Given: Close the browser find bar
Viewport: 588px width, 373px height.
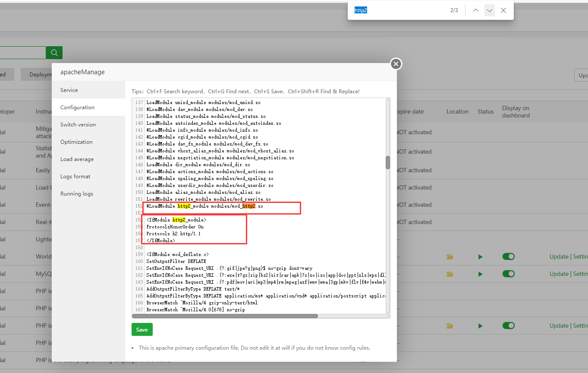Looking at the screenshot, I should click(503, 10).
